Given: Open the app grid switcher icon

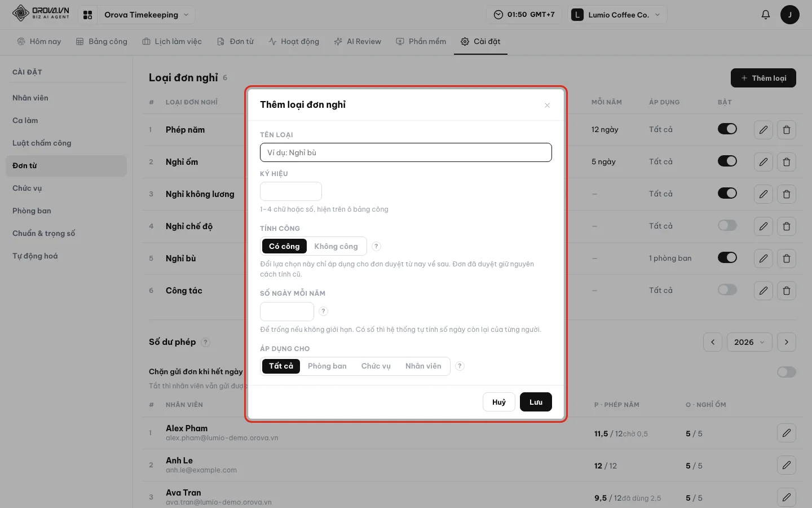Looking at the screenshot, I should [x=87, y=15].
